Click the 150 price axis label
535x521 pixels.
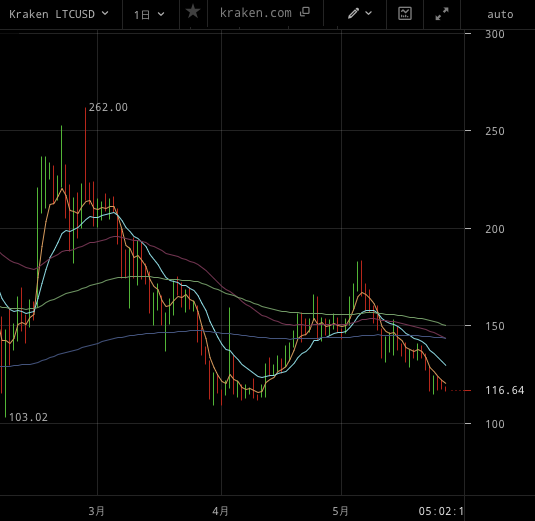tap(495, 326)
